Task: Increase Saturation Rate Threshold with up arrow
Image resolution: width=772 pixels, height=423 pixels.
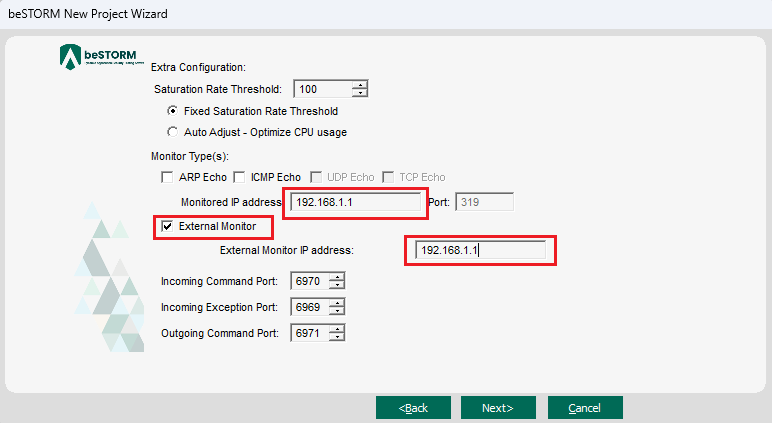Action: 360,85
